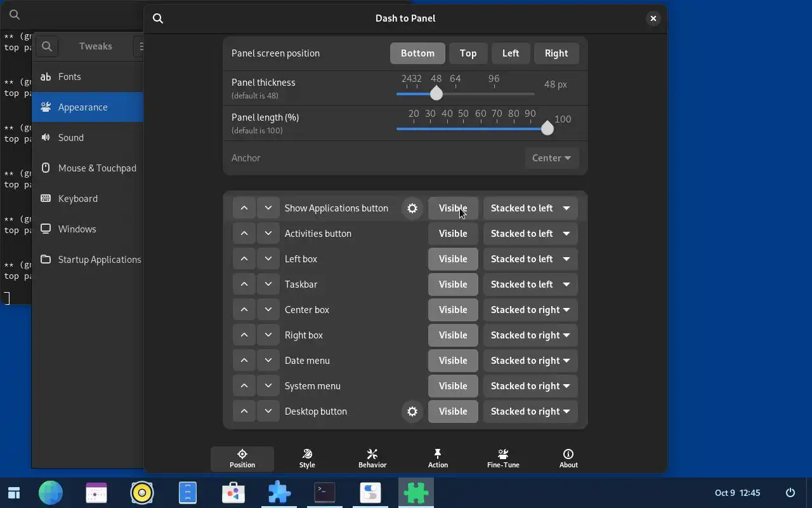Move Activities button up
The image size is (812, 508).
click(244, 234)
